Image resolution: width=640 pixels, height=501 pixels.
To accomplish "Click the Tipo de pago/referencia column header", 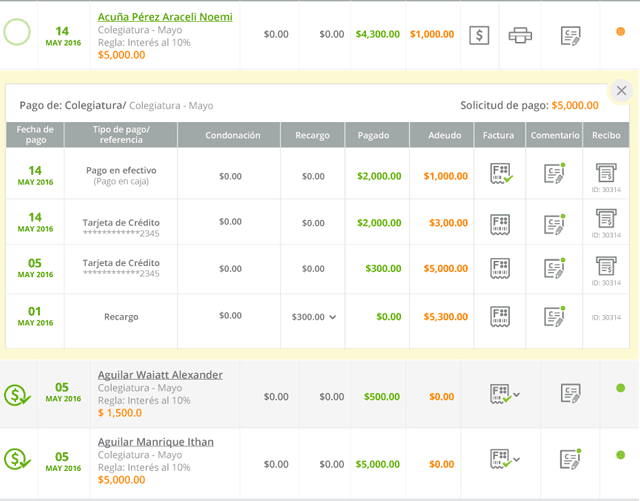I will pos(121,135).
